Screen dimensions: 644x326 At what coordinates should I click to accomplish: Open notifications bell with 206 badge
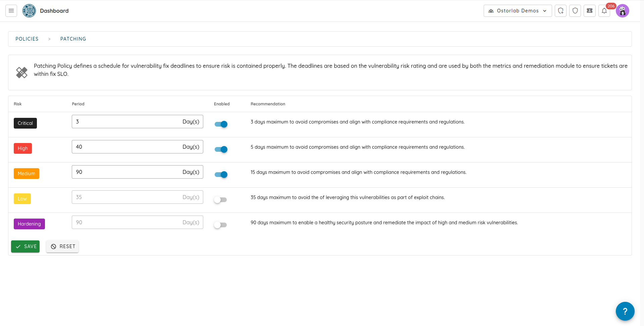[x=604, y=11]
